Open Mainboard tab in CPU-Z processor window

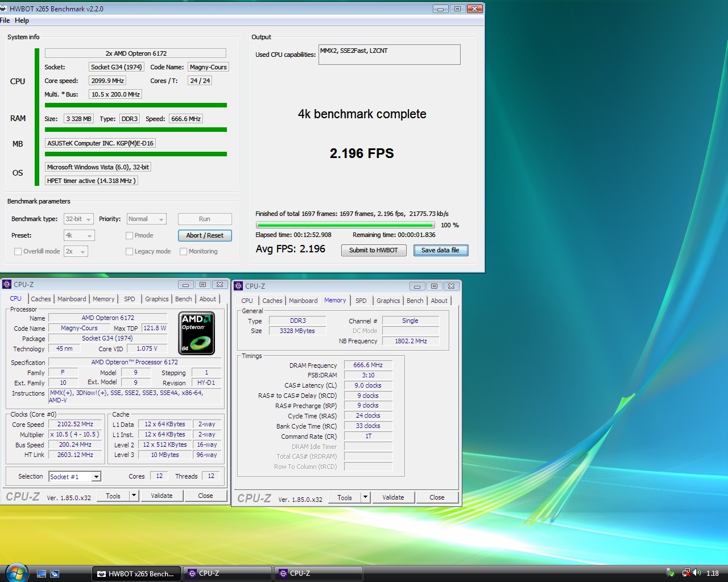(72, 299)
